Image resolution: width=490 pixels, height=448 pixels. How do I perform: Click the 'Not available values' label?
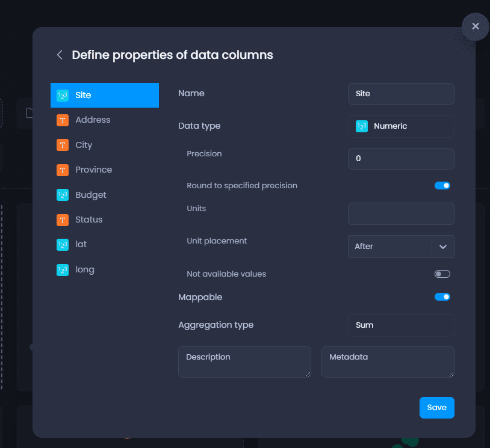[x=226, y=274]
